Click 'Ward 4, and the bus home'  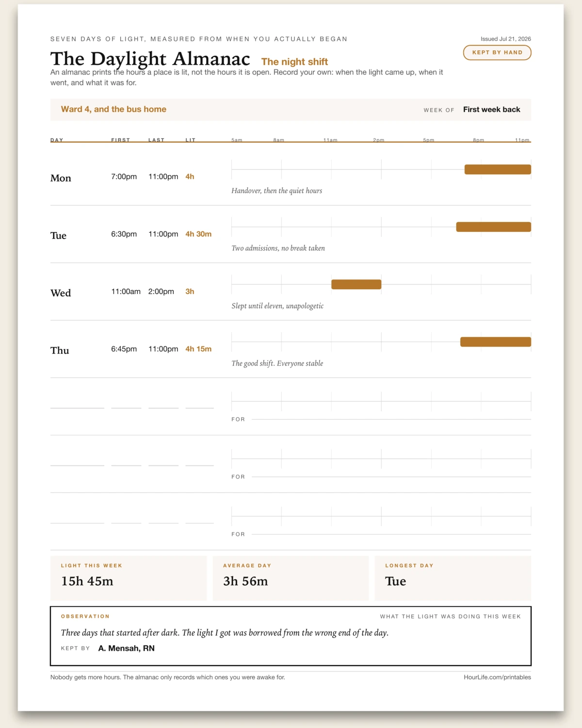point(113,109)
